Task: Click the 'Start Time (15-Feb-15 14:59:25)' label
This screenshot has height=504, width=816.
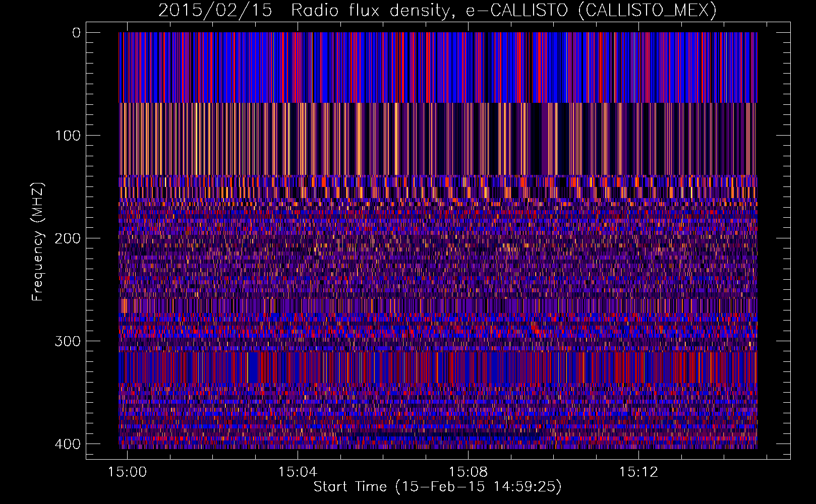Action: point(437,487)
